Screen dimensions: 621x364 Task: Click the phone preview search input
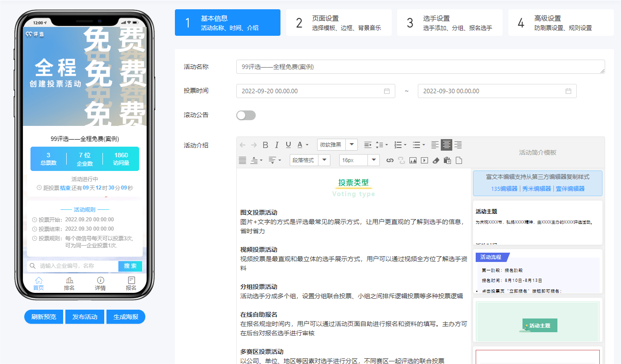pos(73,266)
